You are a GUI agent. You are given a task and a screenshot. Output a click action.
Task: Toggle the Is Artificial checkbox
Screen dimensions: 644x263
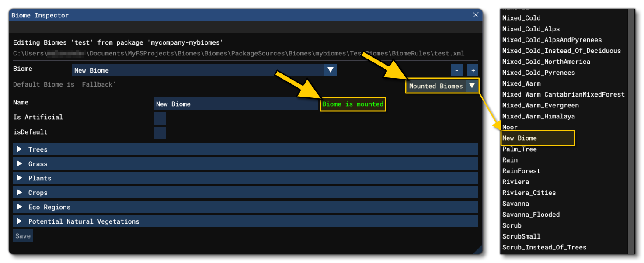(x=160, y=118)
